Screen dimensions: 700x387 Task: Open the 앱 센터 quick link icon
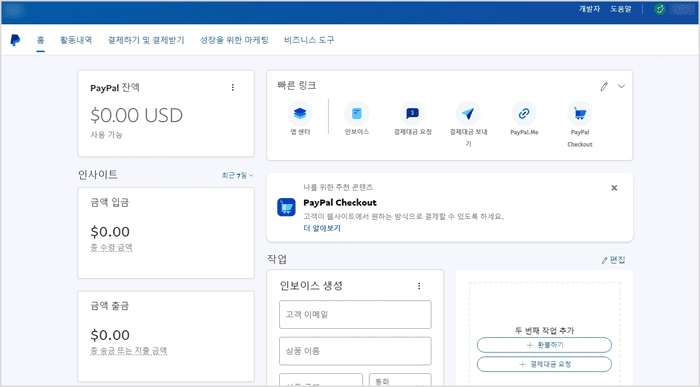tap(300, 113)
